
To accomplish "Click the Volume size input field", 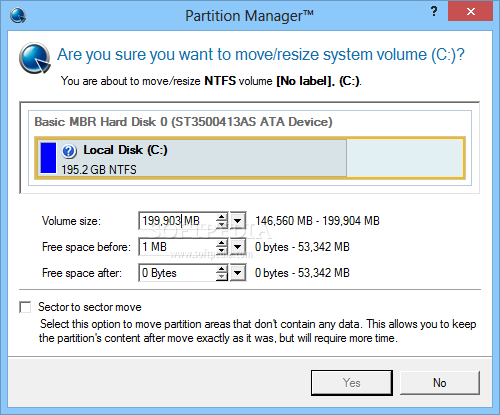I will 177,221.
